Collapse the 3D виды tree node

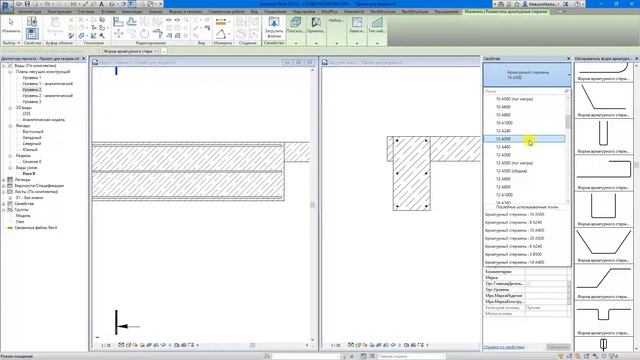click(x=10, y=108)
